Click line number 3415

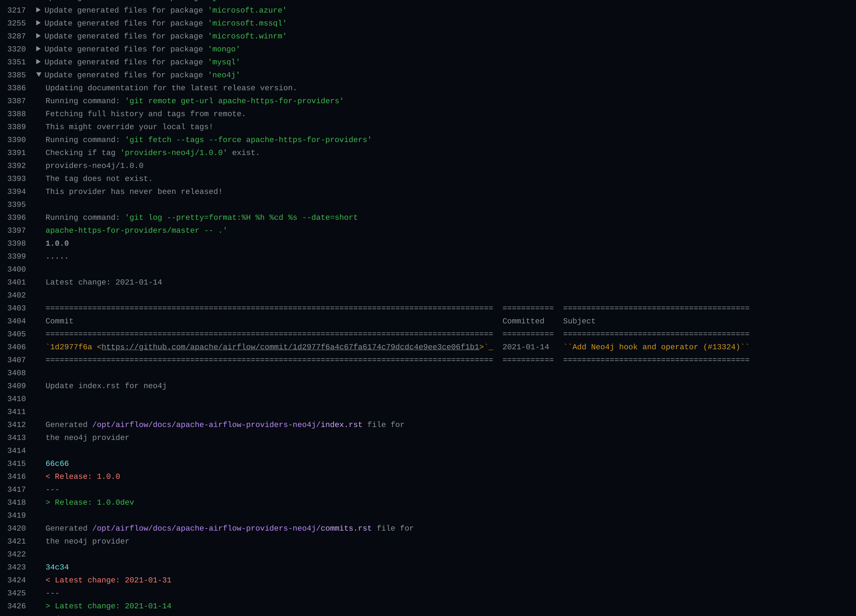[x=17, y=463]
